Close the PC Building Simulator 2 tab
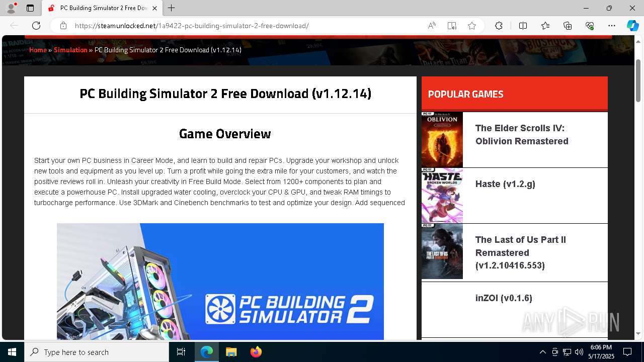The height and width of the screenshot is (362, 644). point(154,8)
